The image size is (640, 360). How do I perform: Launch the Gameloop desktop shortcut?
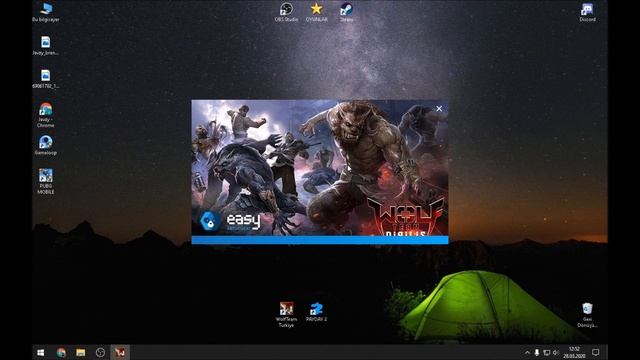point(46,145)
